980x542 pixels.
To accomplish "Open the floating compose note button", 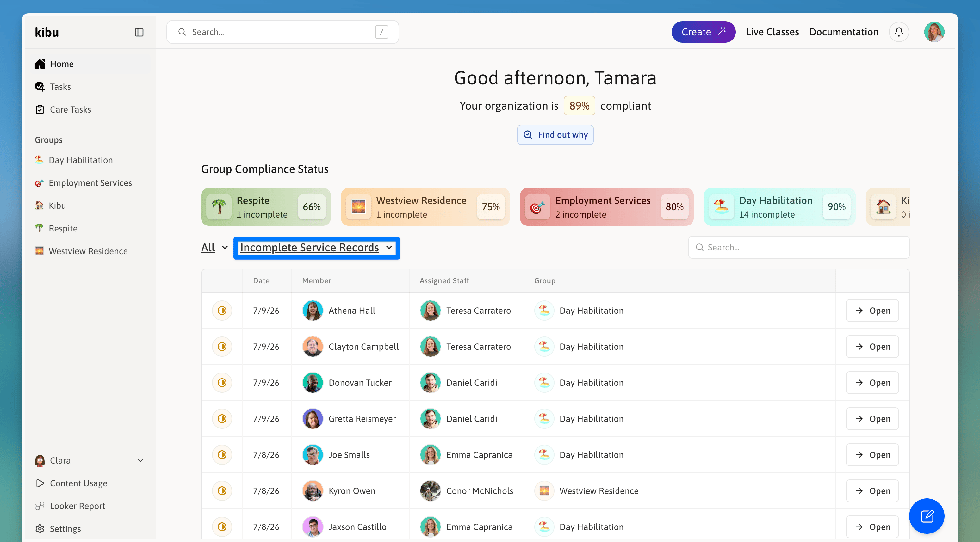I will click(x=926, y=516).
